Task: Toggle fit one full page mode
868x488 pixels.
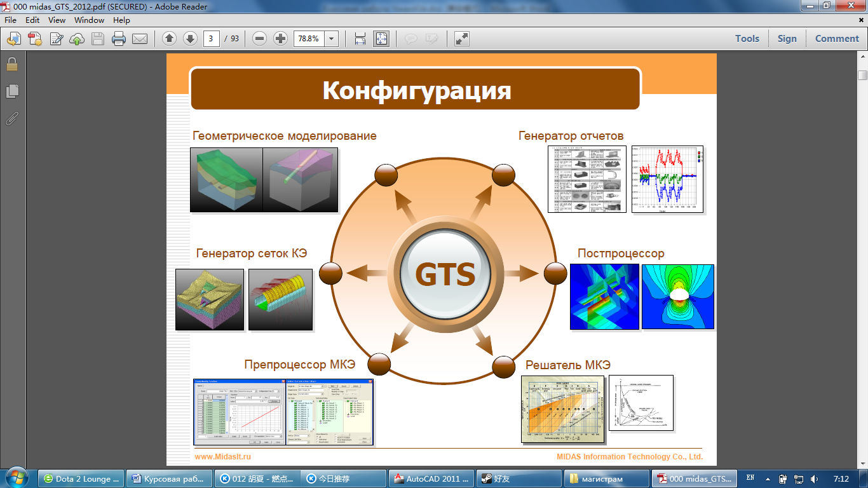Action: tap(381, 39)
